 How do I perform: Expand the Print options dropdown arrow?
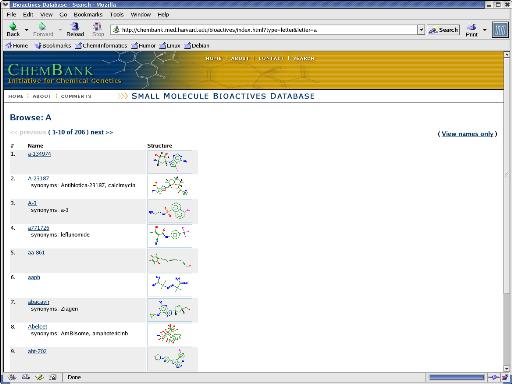(x=484, y=30)
